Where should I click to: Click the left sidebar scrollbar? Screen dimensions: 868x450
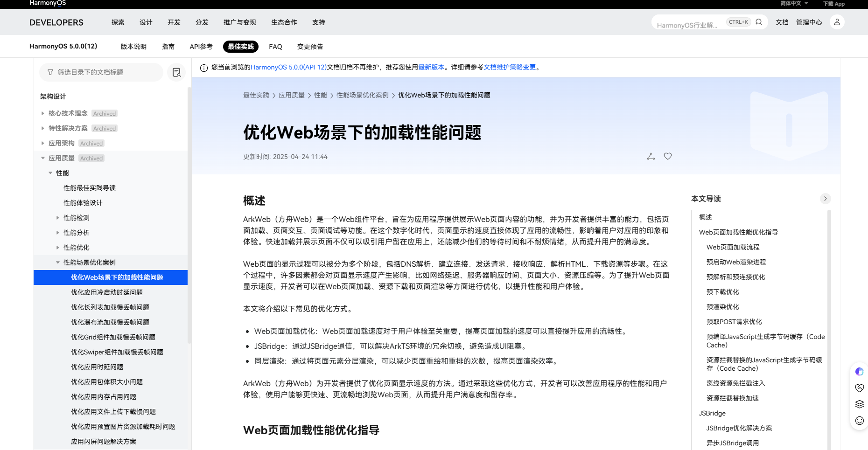[x=189, y=215]
